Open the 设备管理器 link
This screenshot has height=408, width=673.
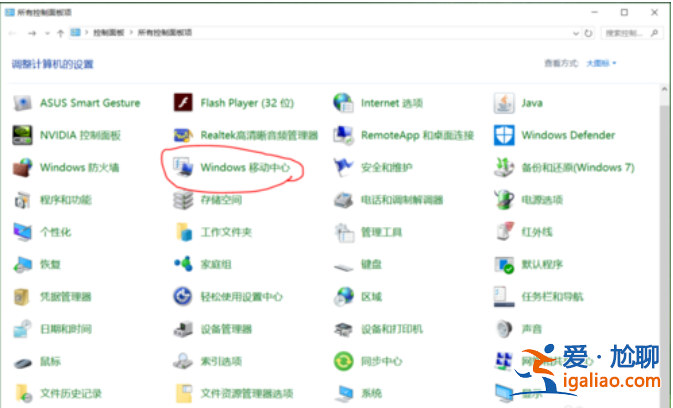pos(226,329)
